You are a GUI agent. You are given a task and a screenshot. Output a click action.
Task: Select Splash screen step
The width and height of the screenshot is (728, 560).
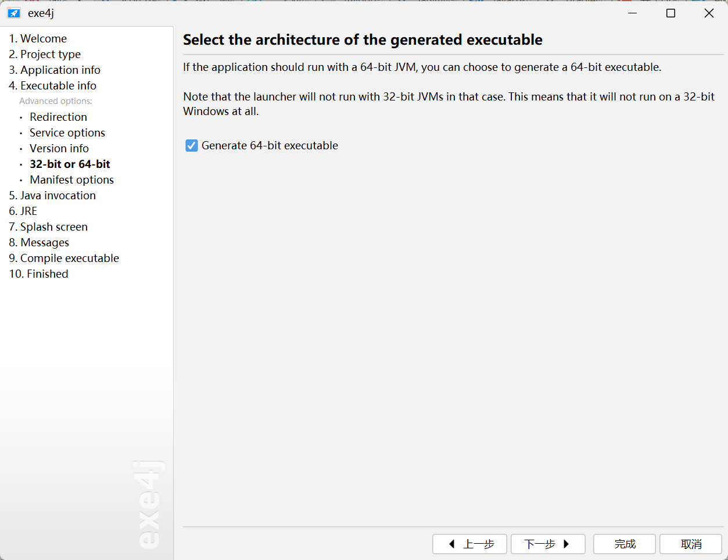tap(48, 227)
